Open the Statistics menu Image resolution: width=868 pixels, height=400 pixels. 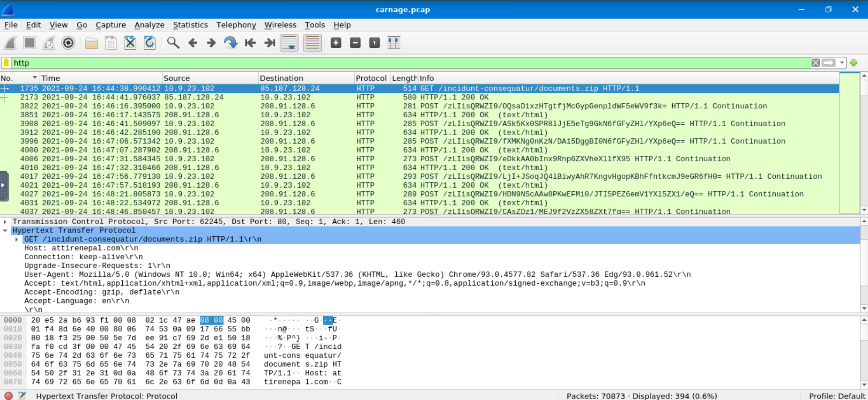[190, 25]
